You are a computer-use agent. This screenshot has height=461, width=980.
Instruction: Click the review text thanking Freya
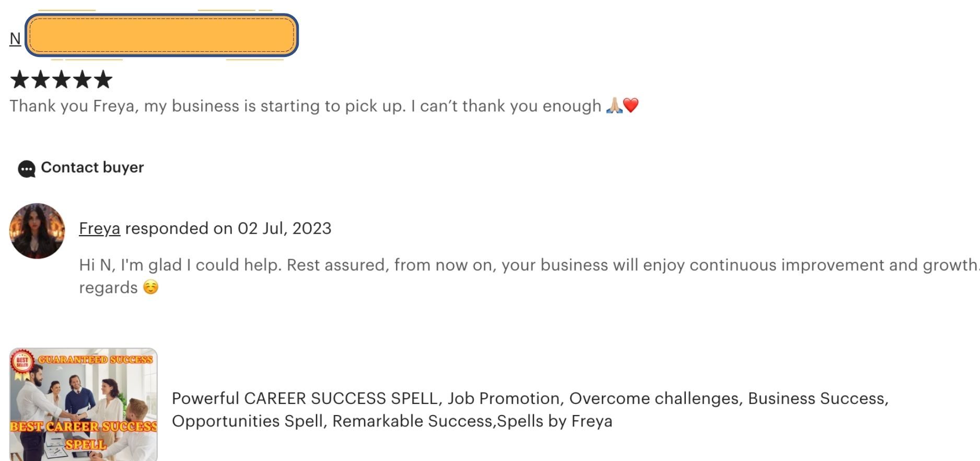pos(306,106)
